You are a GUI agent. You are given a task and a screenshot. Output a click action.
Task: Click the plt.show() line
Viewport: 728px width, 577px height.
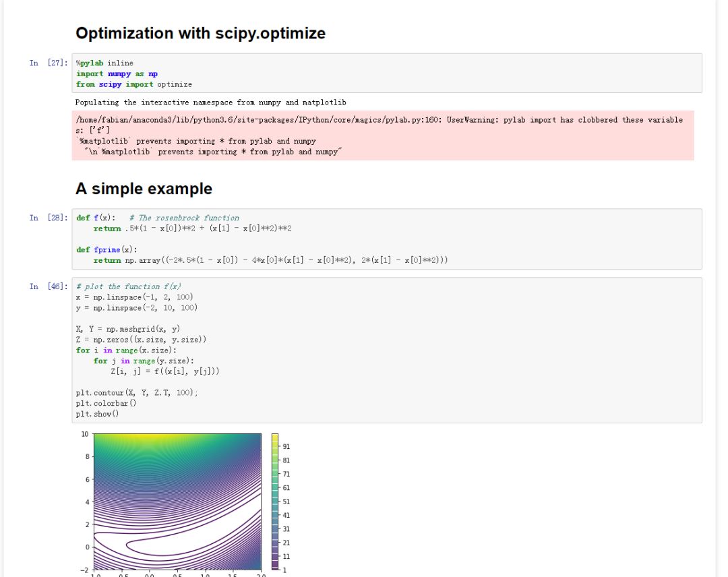tap(98, 414)
